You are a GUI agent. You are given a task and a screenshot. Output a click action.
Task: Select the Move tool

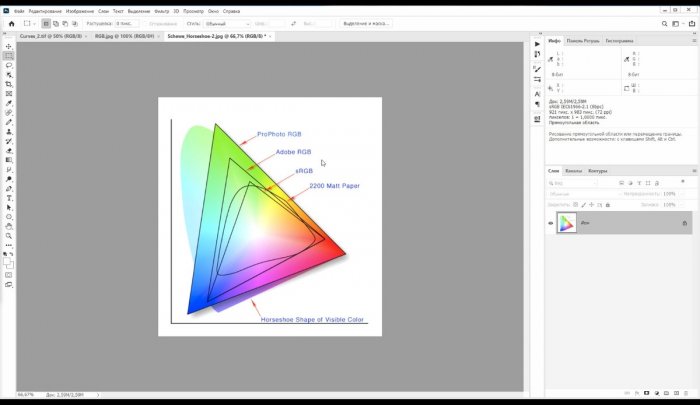9,46
